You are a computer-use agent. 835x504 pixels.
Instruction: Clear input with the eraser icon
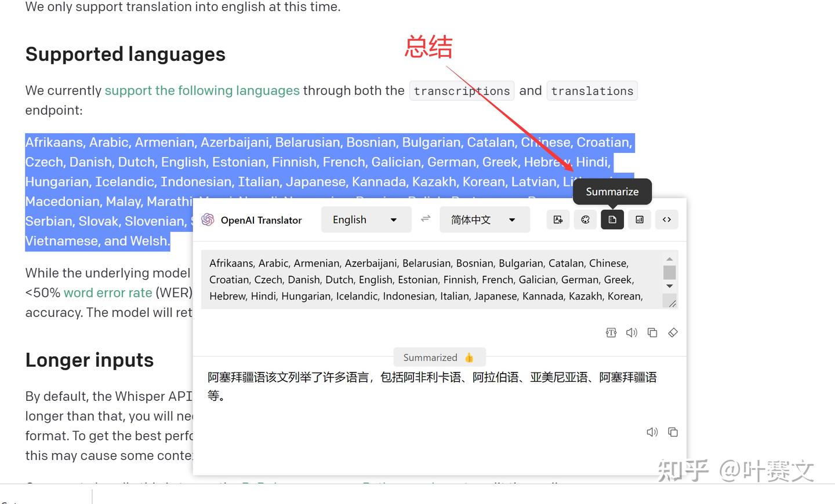673,332
